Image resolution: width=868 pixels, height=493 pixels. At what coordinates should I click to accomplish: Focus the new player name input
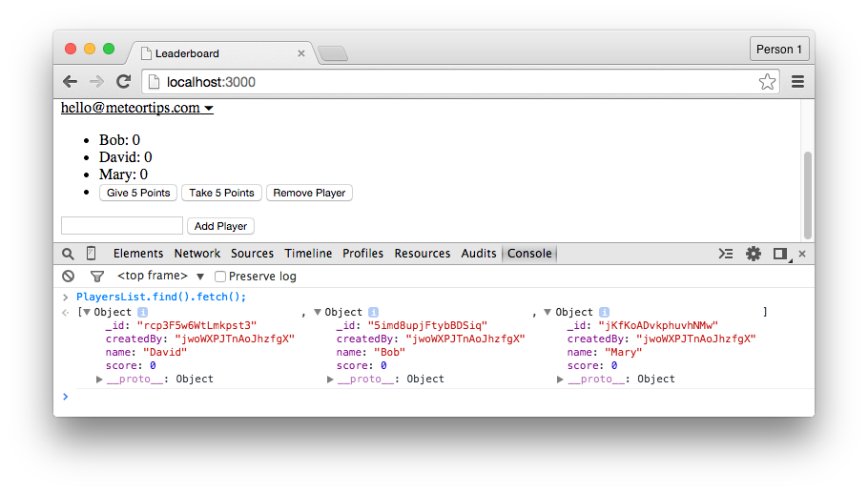122,225
